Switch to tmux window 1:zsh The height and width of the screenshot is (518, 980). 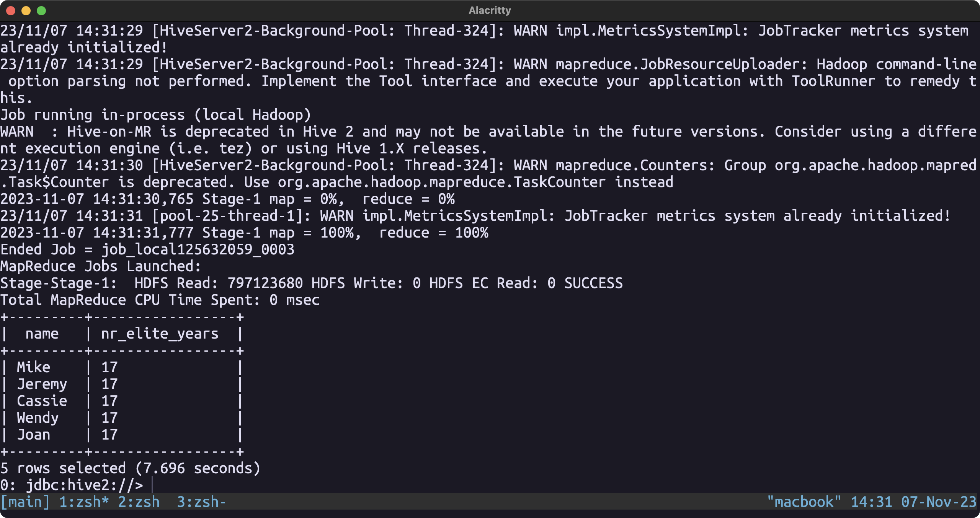click(84, 502)
